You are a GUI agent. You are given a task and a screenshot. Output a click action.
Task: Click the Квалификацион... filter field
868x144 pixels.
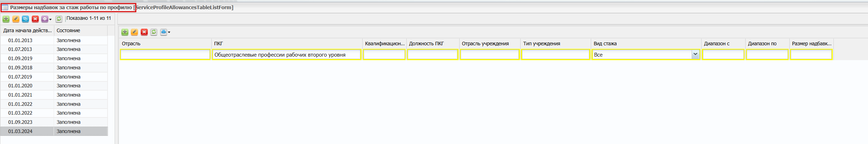point(384,54)
